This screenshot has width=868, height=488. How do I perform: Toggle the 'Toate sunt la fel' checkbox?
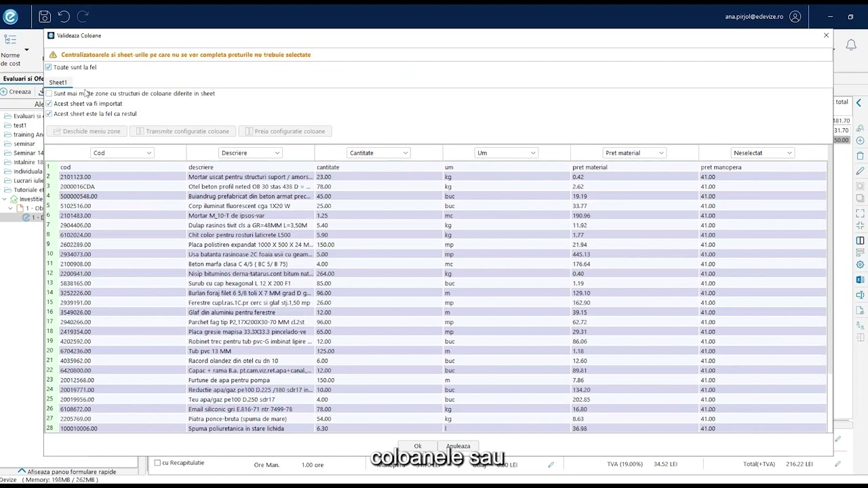coord(48,67)
